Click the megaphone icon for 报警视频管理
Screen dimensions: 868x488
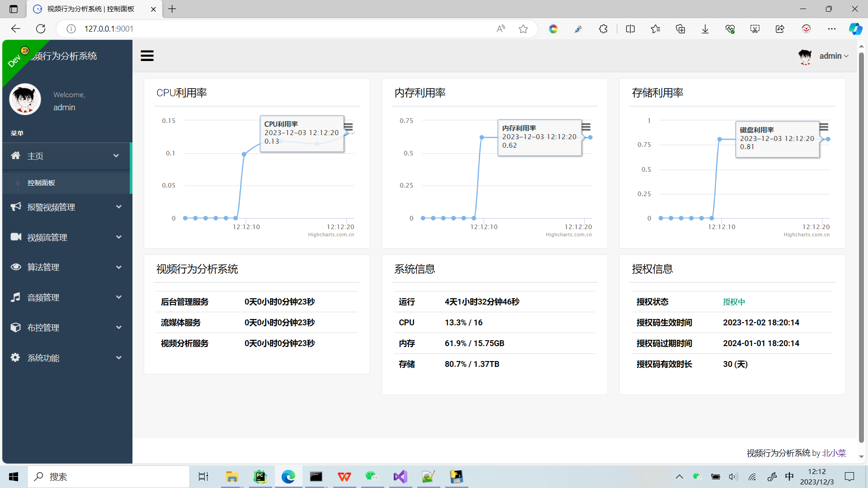coord(16,206)
